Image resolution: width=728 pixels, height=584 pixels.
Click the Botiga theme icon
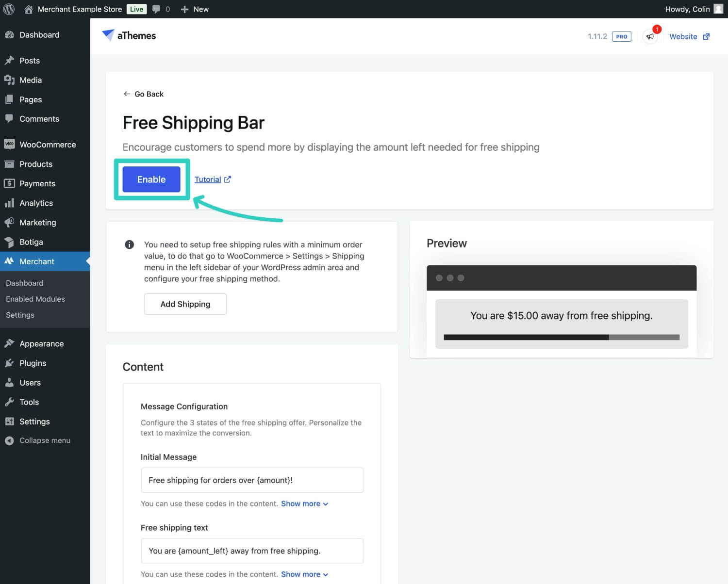click(x=9, y=242)
